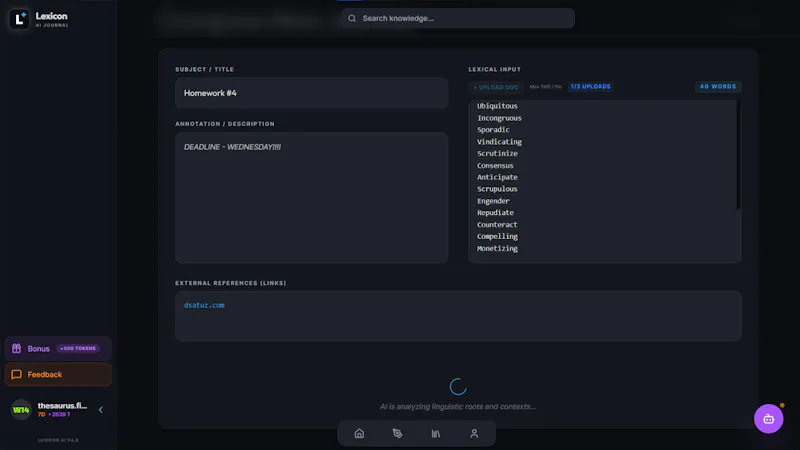
Task: Select the word 'Scrutinize'
Action: (x=497, y=154)
